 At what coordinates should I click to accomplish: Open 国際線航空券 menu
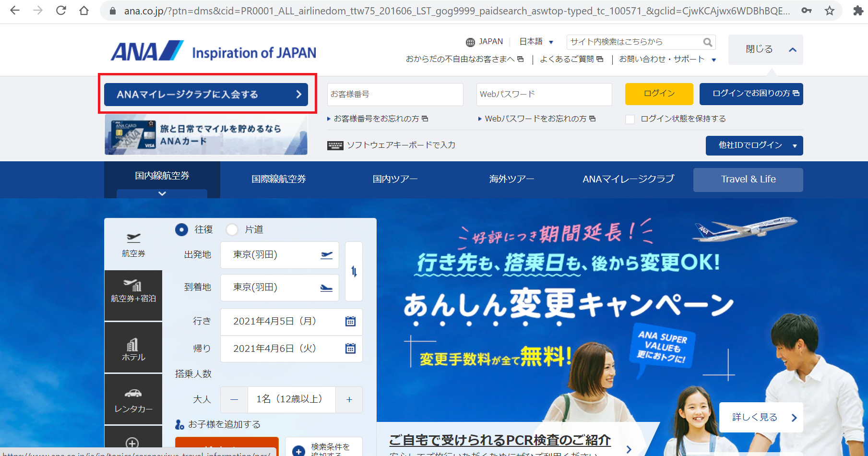[279, 180]
